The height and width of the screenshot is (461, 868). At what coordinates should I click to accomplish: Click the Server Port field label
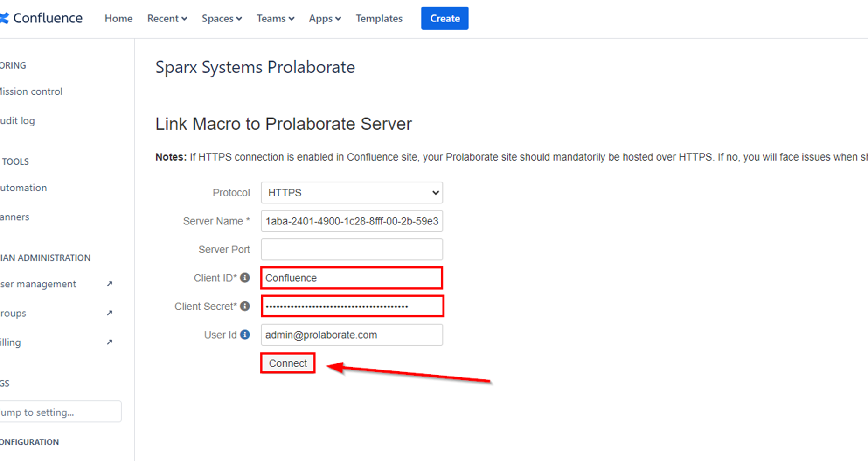pos(224,250)
